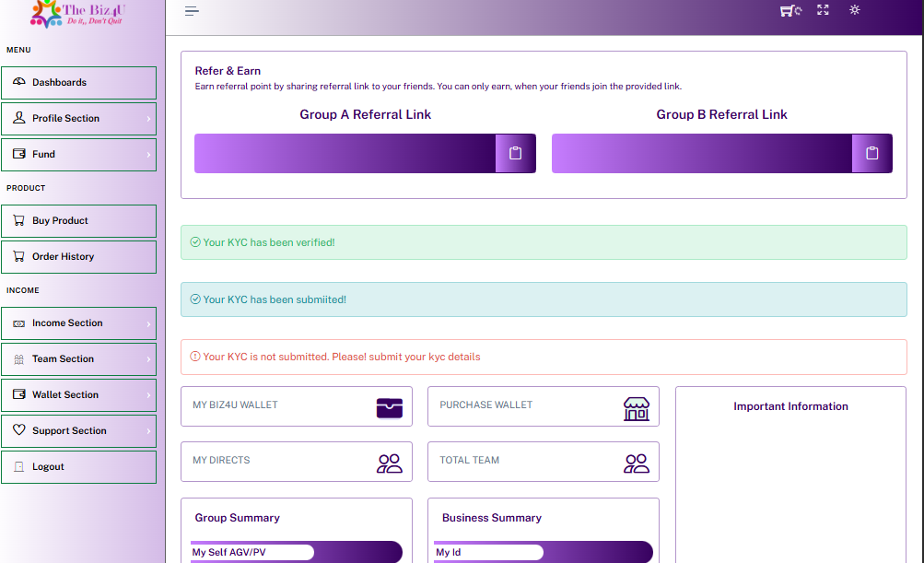Click the My Biz4U Wallet icon

point(390,407)
